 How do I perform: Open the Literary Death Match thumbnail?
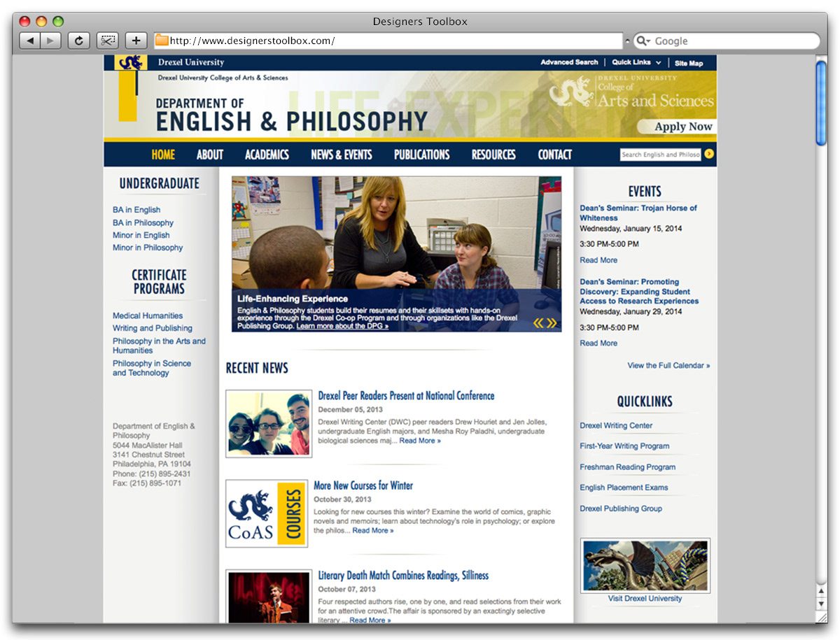pyautogui.click(x=269, y=596)
